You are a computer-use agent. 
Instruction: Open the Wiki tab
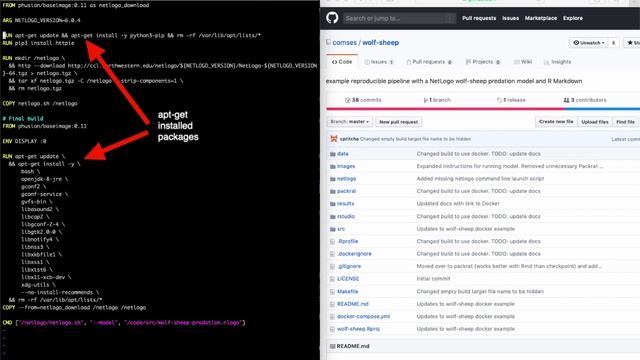pos(523,62)
